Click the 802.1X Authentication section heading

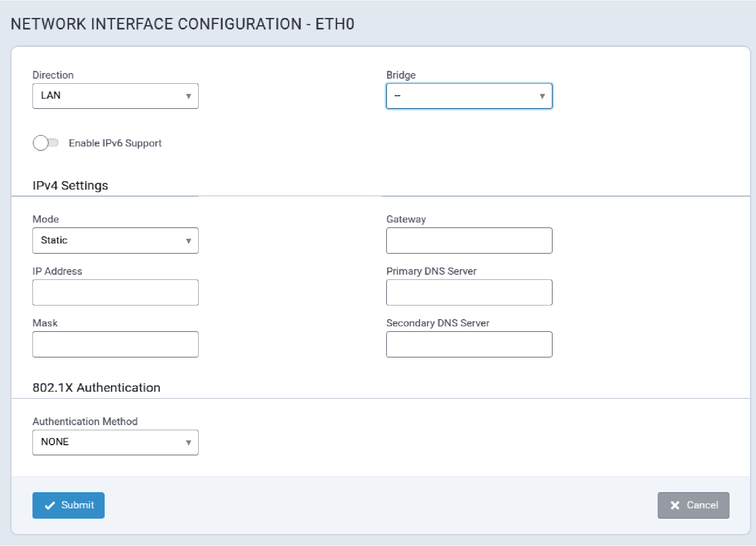point(97,387)
